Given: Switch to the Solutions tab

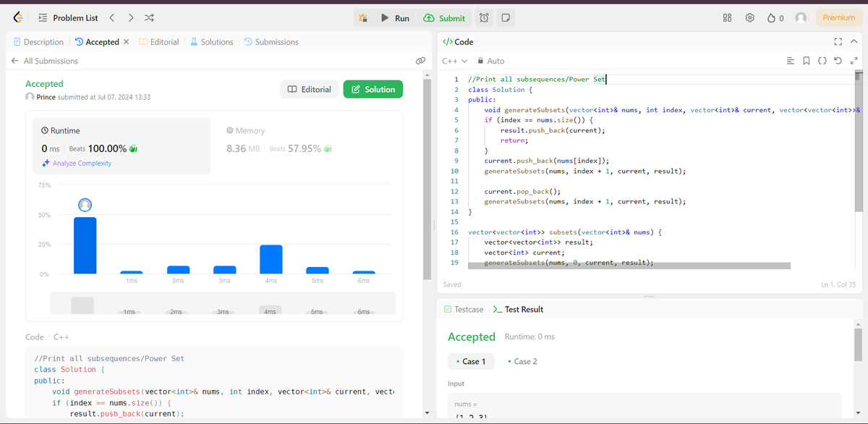Looking at the screenshot, I should click(211, 42).
